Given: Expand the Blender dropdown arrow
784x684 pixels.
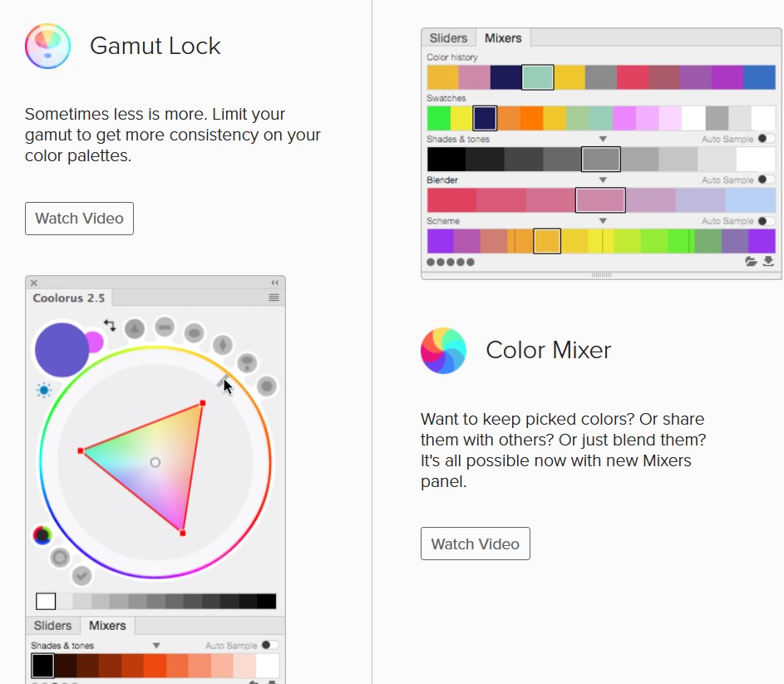Looking at the screenshot, I should 603,180.
